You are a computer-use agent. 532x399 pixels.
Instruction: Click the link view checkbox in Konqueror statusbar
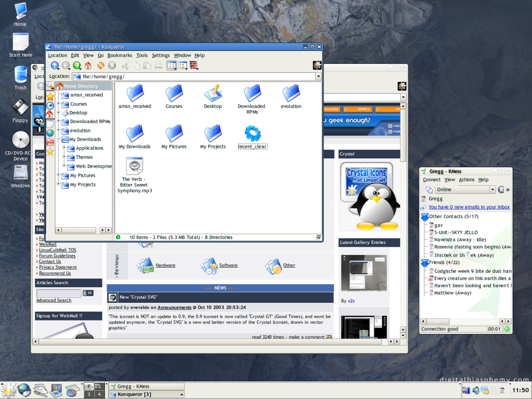(x=318, y=237)
